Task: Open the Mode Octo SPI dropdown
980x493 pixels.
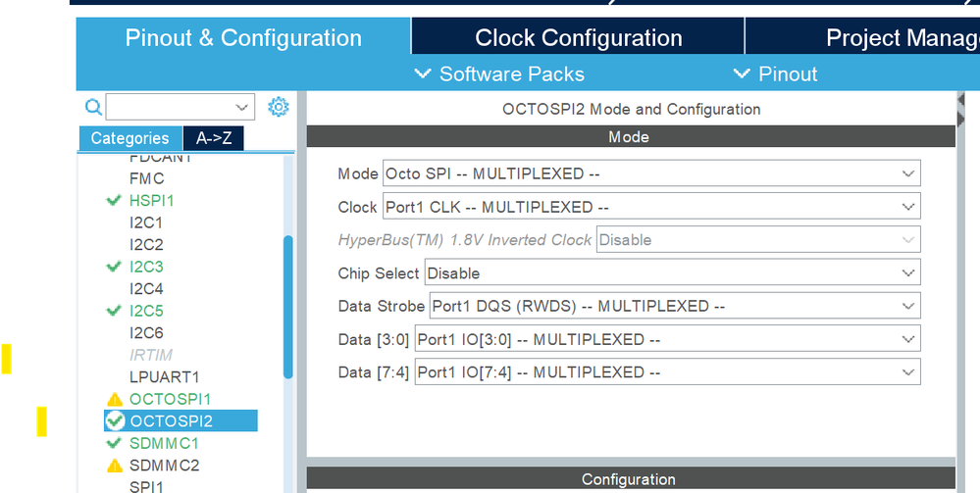Action: pyautogui.click(x=651, y=173)
